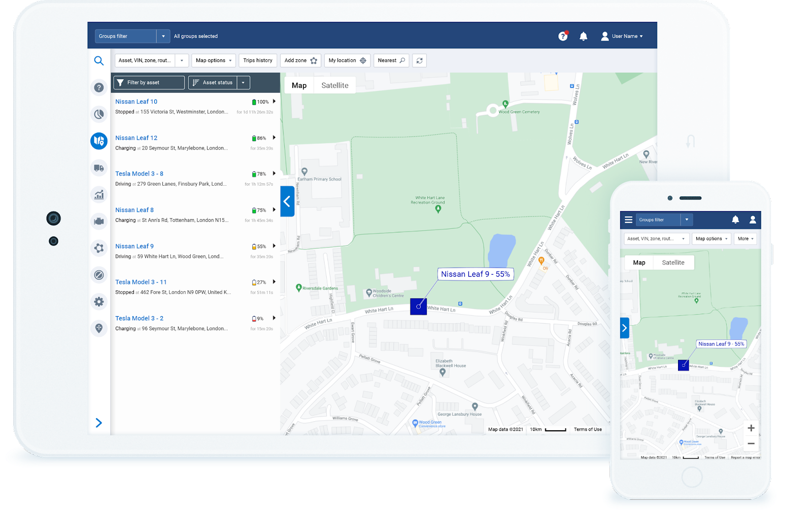Click Nissan Leaf 9 blue marker on tablet map

click(x=418, y=306)
